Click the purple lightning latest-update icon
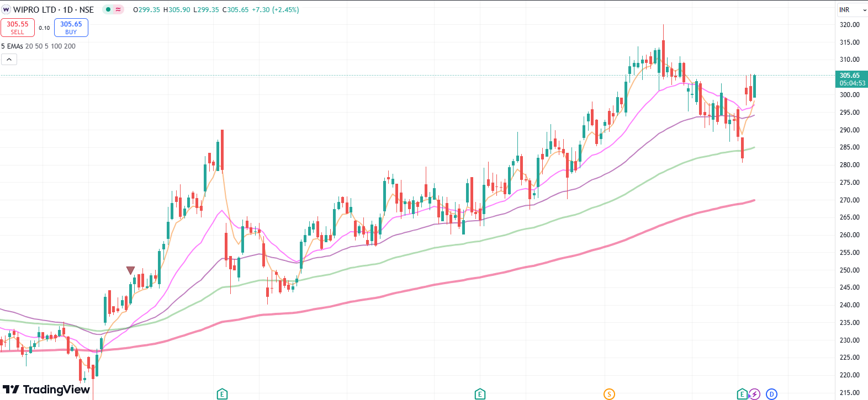Viewport: 868px width, 400px height. pos(754,394)
